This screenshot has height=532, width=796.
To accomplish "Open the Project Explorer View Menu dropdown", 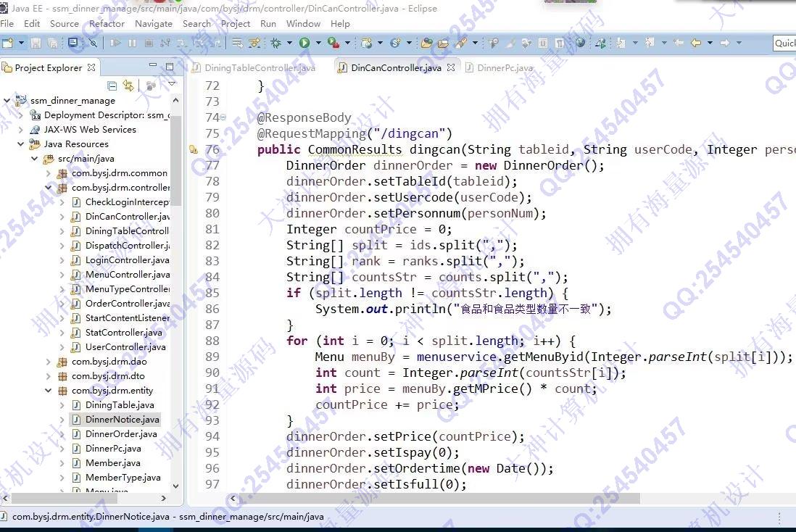I will pos(172,84).
